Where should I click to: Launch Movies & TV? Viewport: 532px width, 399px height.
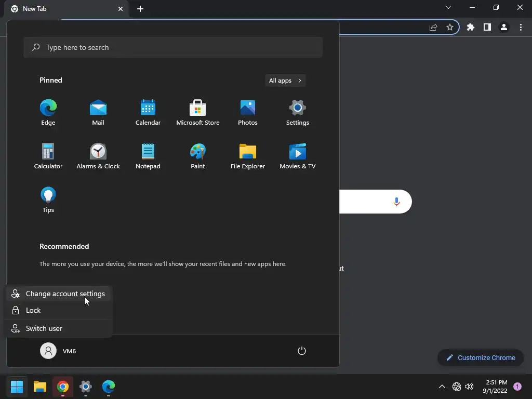(298, 156)
